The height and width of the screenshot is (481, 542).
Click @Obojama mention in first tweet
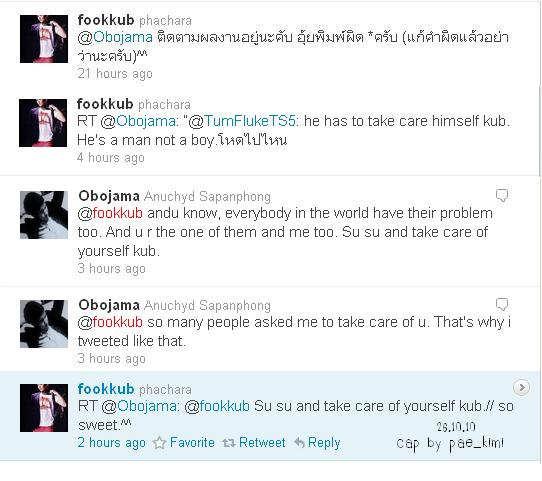pos(115,37)
